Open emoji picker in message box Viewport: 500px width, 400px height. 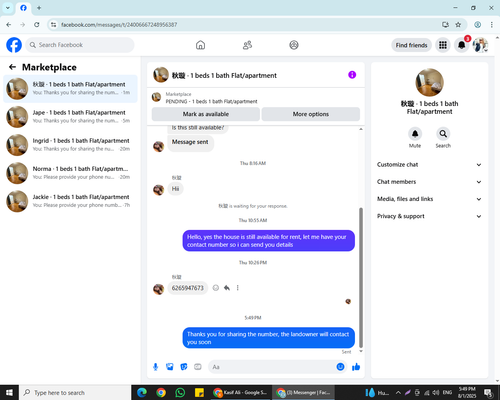(340, 367)
